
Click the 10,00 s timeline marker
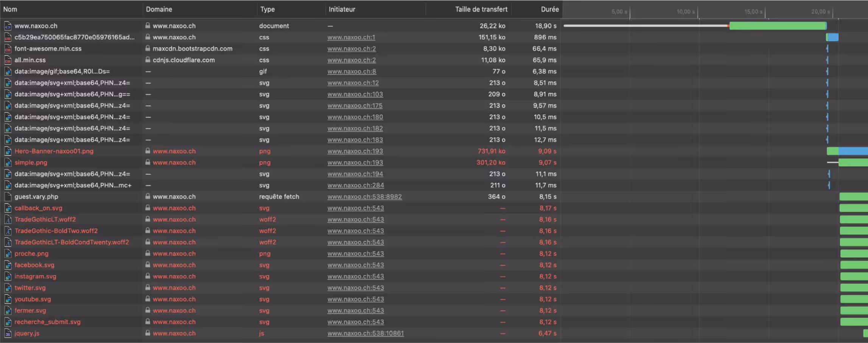click(x=685, y=12)
